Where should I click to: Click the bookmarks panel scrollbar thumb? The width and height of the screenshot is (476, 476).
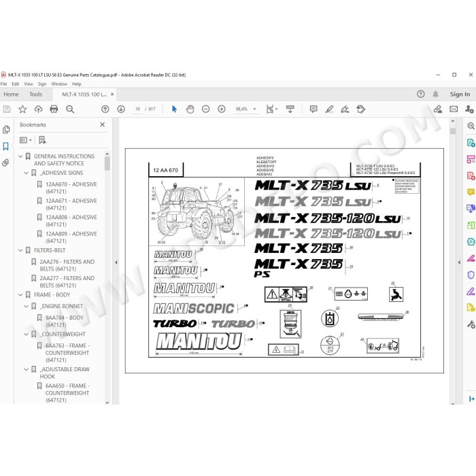tap(107, 163)
